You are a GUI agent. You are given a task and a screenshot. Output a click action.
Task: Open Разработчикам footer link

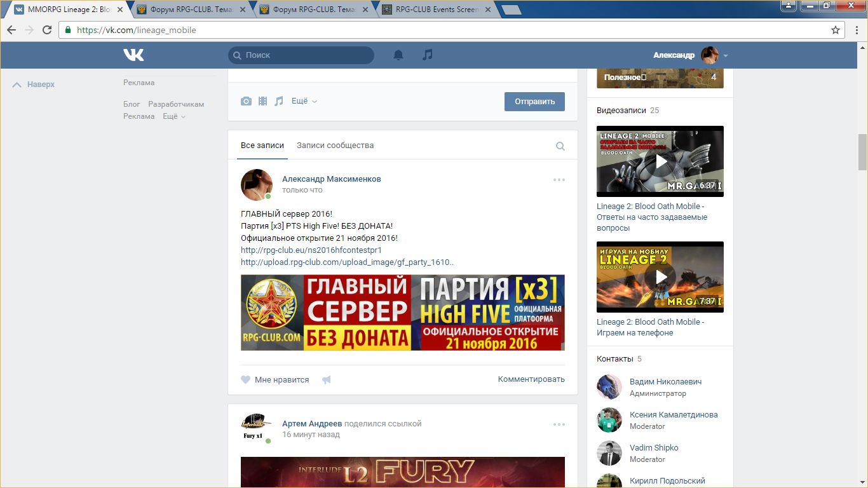tap(176, 104)
